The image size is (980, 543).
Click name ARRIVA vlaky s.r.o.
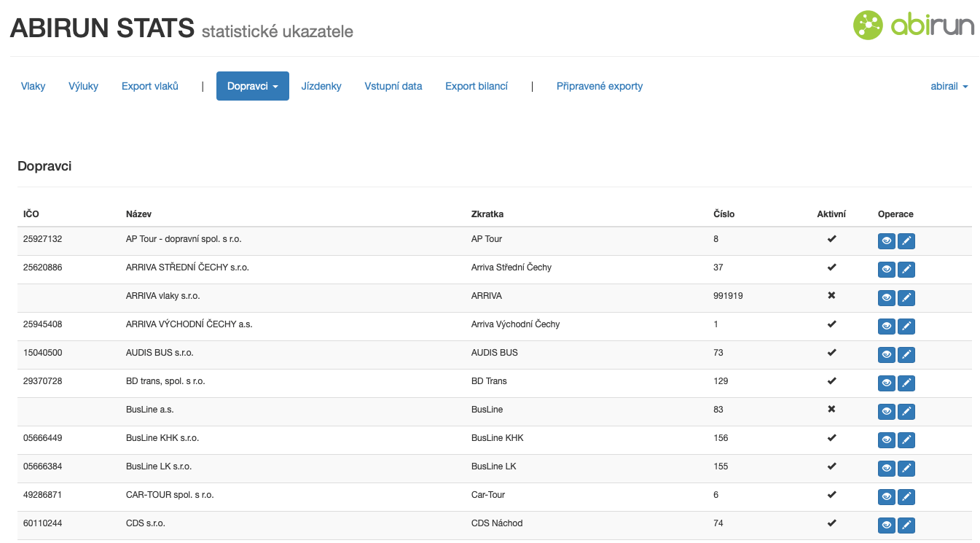tap(163, 296)
